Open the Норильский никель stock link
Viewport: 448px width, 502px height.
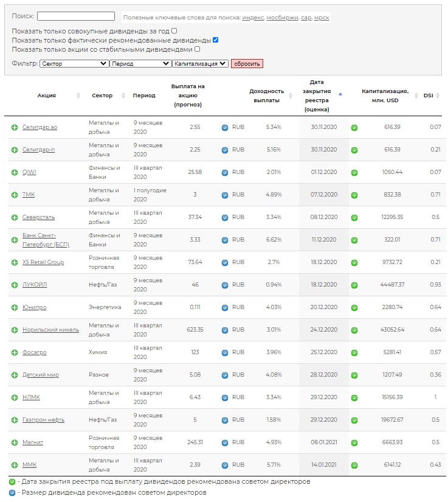point(50,330)
